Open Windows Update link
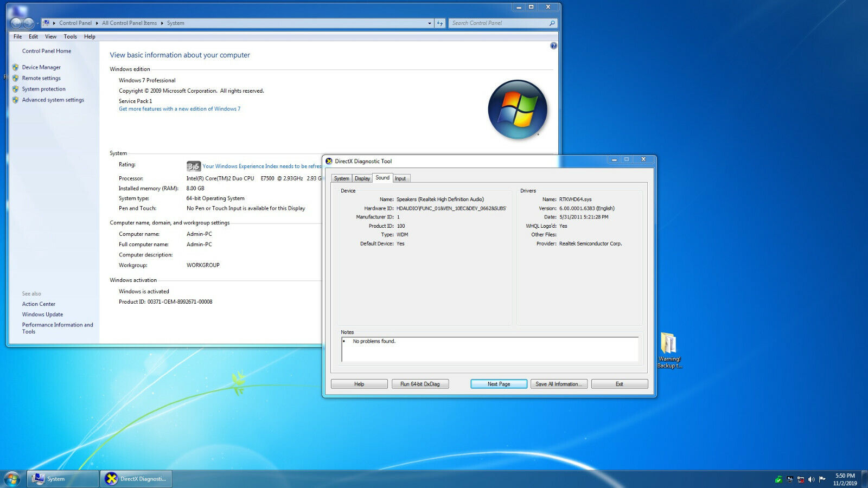This screenshot has width=868, height=488. [42, 314]
